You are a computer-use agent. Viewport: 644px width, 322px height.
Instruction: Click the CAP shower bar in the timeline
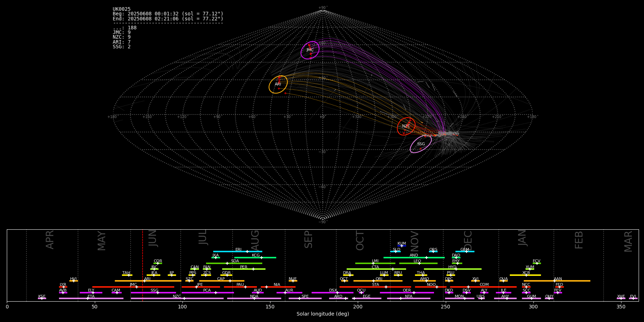point(222,281)
